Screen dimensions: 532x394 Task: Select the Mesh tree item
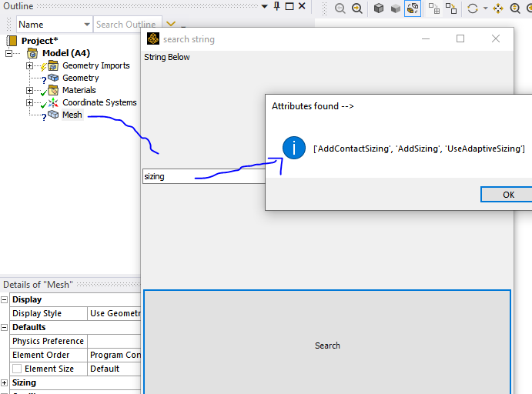(x=72, y=115)
